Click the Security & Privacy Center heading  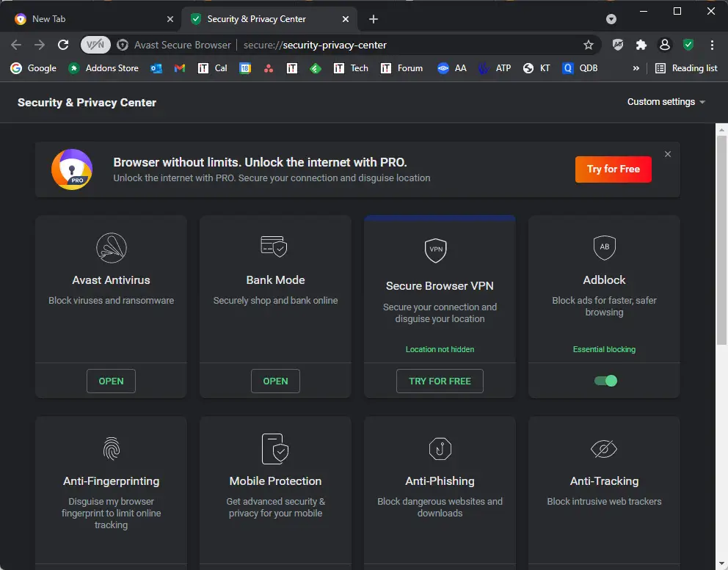click(x=87, y=103)
